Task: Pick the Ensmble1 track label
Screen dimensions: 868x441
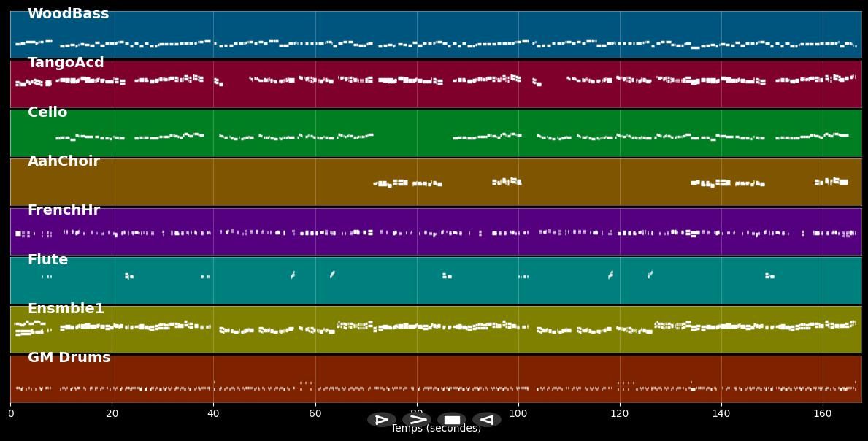Action: tap(66, 309)
